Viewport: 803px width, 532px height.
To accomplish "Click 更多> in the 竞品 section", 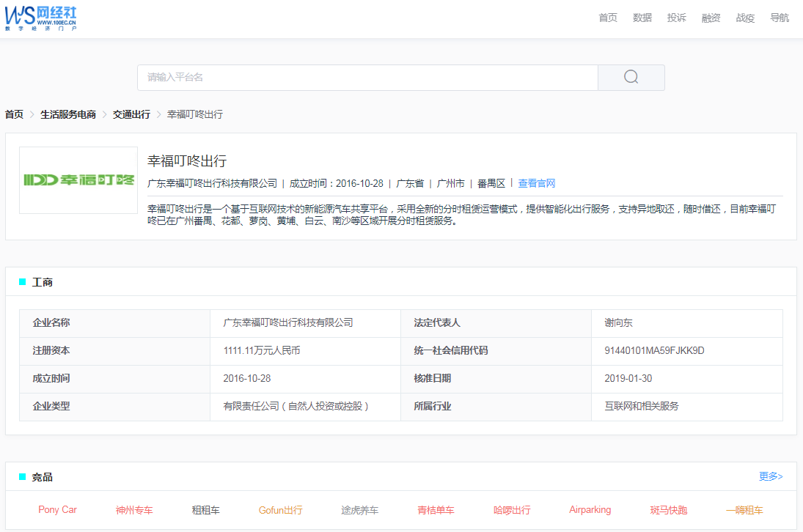I will 771,476.
